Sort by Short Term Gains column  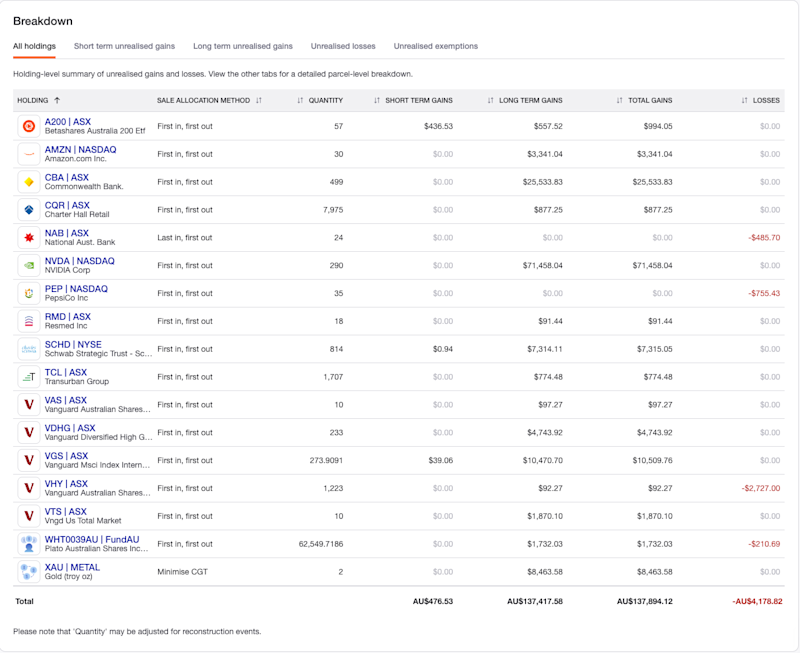coord(413,101)
